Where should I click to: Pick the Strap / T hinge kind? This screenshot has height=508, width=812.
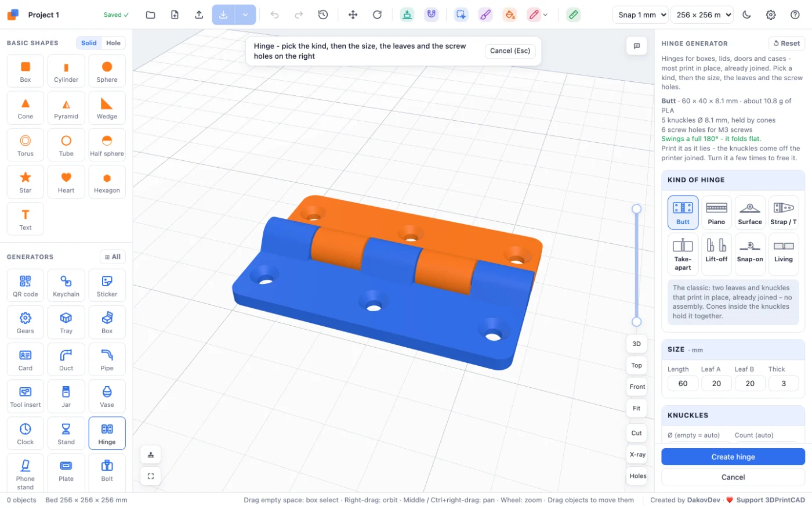click(x=783, y=212)
